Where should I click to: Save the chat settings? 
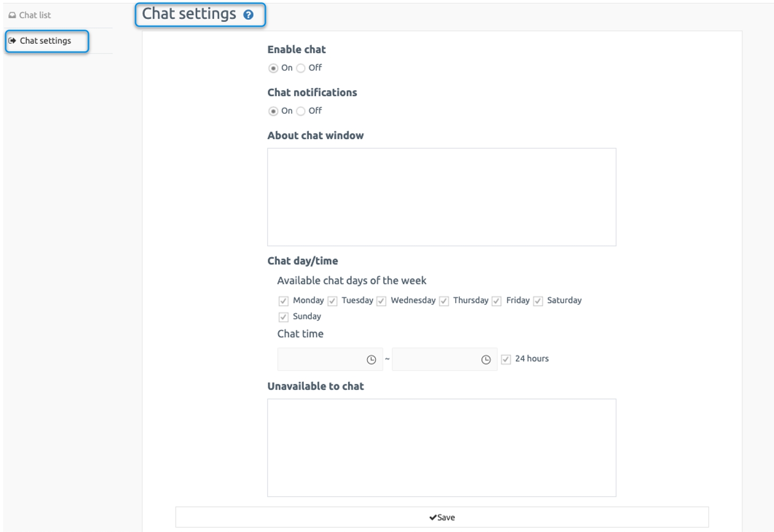(442, 517)
